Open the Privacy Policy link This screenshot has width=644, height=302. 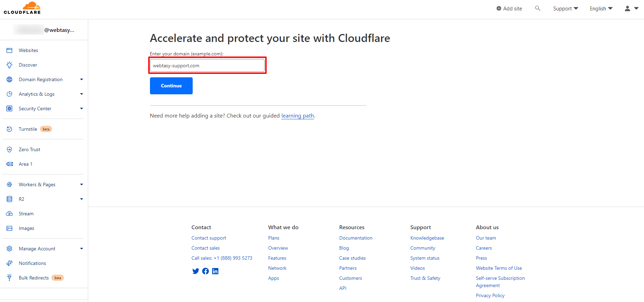pos(490,295)
